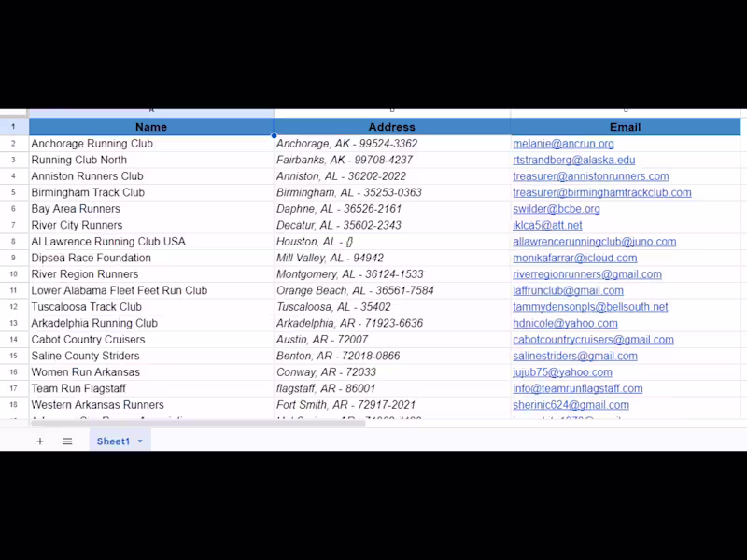Select row 18 header number
747x560 pixels.
pyautogui.click(x=13, y=405)
